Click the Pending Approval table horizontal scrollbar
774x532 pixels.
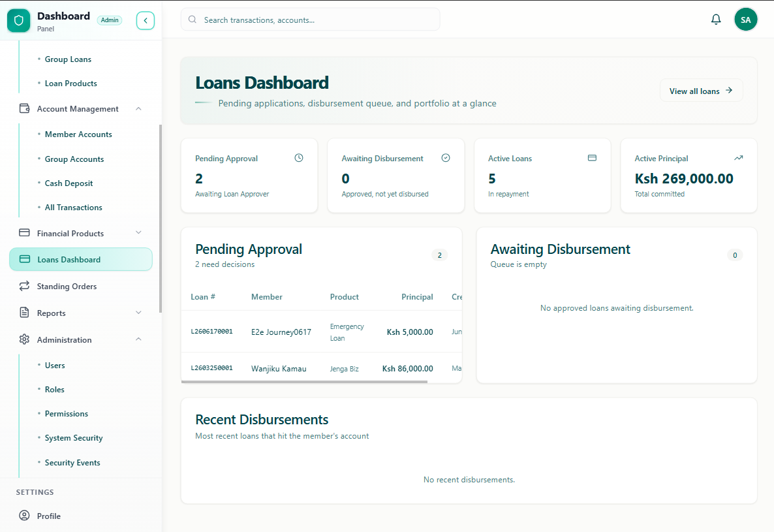pos(304,381)
